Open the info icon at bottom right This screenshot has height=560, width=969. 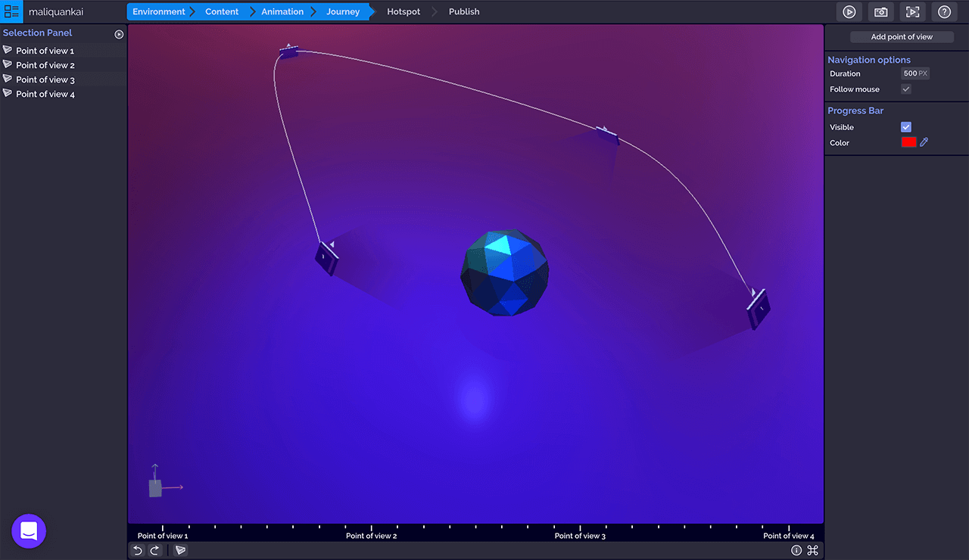tap(796, 550)
